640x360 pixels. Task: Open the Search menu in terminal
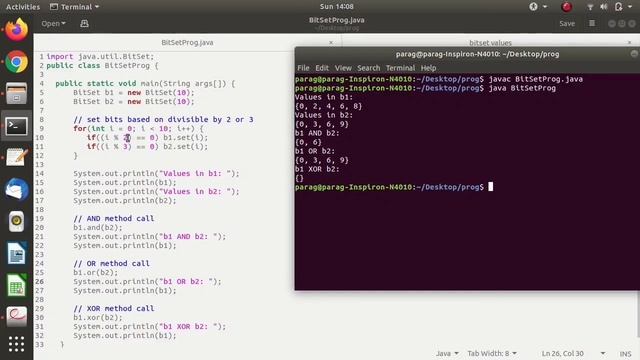[x=369, y=68]
